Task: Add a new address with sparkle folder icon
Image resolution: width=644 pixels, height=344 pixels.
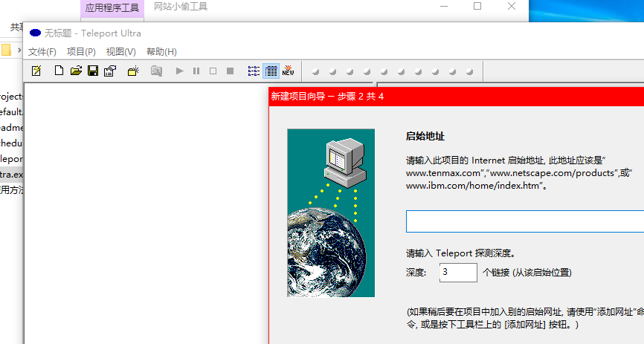Action: tap(133, 71)
